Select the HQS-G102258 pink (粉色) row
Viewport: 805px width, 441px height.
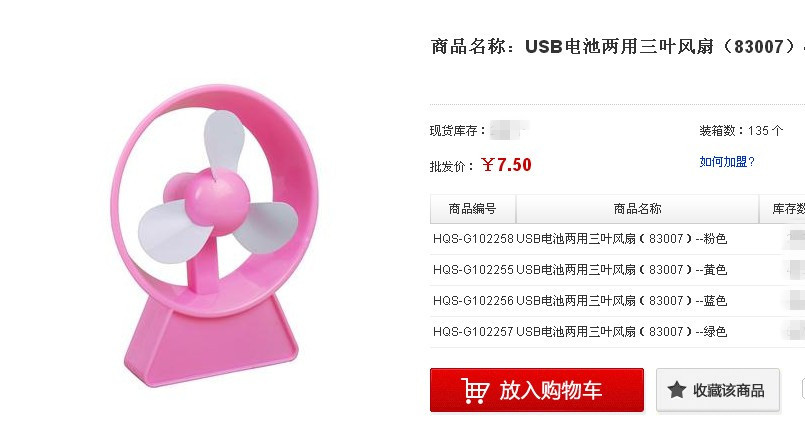tap(618, 239)
